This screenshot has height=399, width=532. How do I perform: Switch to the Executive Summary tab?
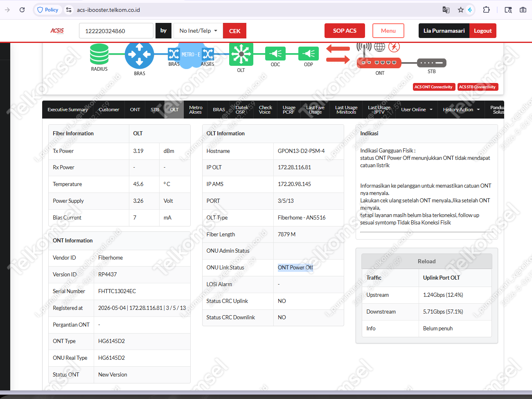(x=68, y=110)
